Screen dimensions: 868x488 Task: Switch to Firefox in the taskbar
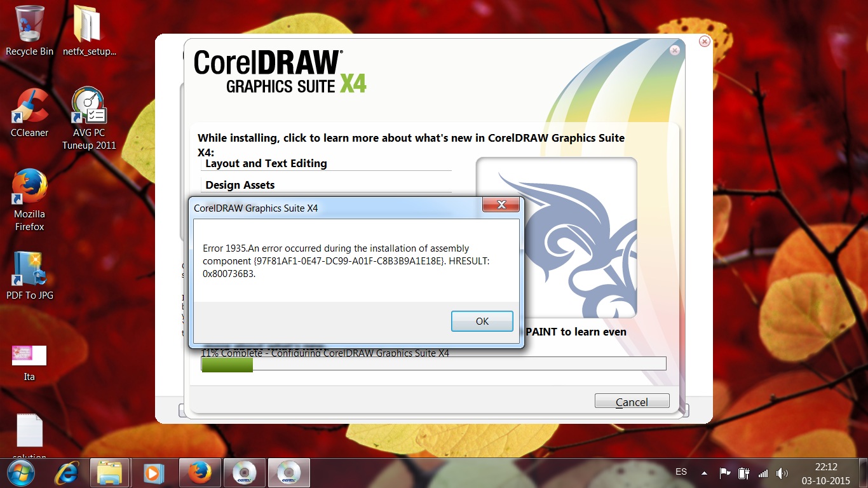200,473
